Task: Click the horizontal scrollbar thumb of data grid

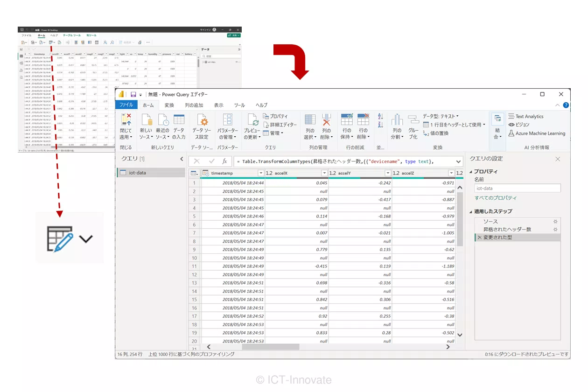Action: pyautogui.click(x=270, y=347)
